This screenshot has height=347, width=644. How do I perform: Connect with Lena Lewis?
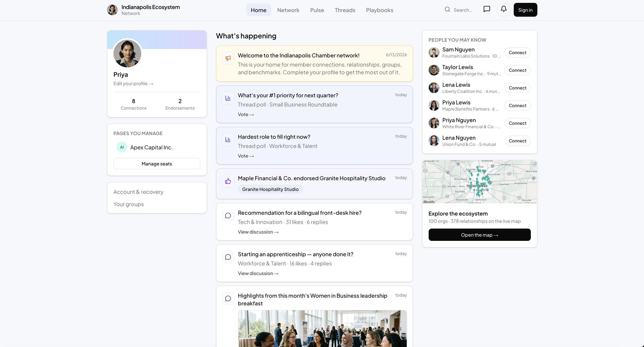[518, 88]
